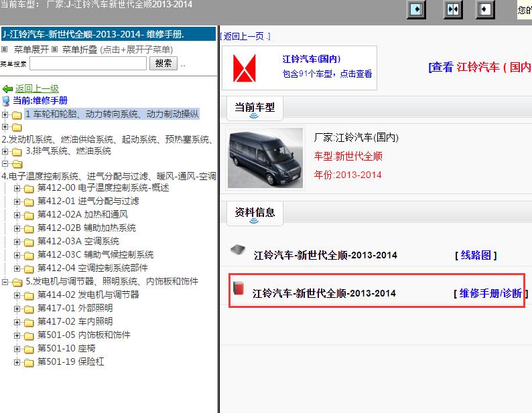Click the red JMC brand logo
532x413 pixels.
(245, 68)
